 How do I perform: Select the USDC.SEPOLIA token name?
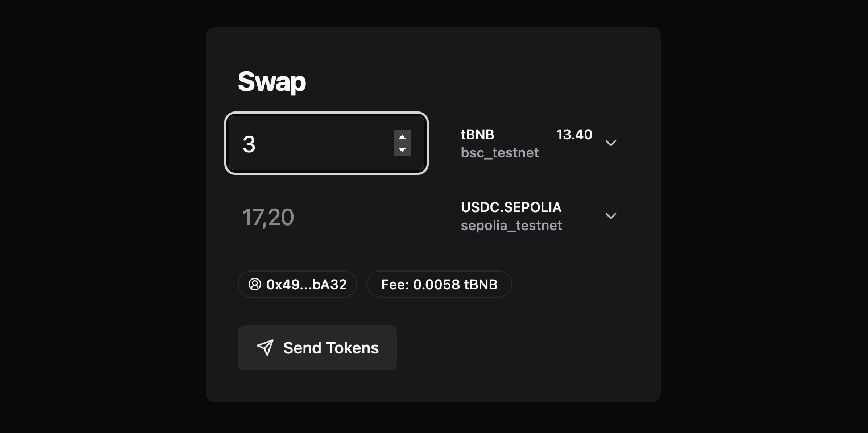coord(511,207)
